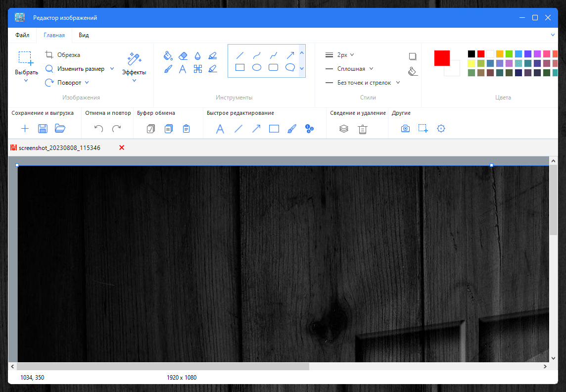Select the blur droplet tool
This screenshot has height=392, width=566.
197,55
